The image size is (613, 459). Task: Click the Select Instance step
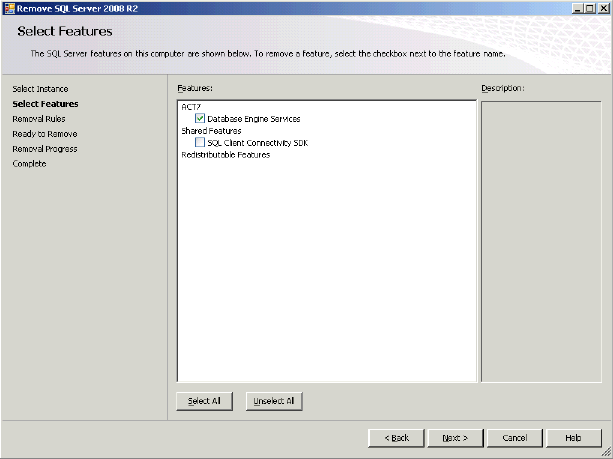[x=40, y=89]
